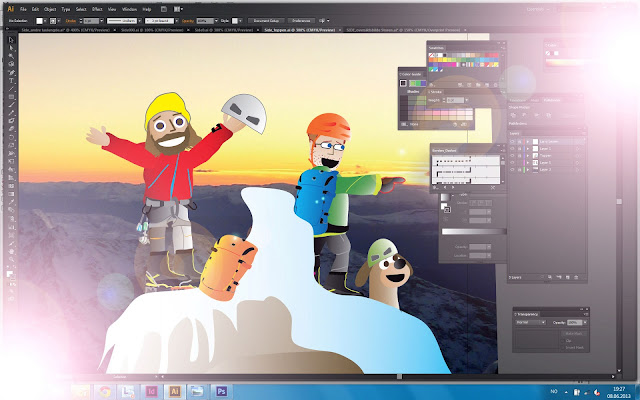This screenshot has width=640, height=400.
Task: Select the Line Segment tool
Action: (x=11, y=89)
